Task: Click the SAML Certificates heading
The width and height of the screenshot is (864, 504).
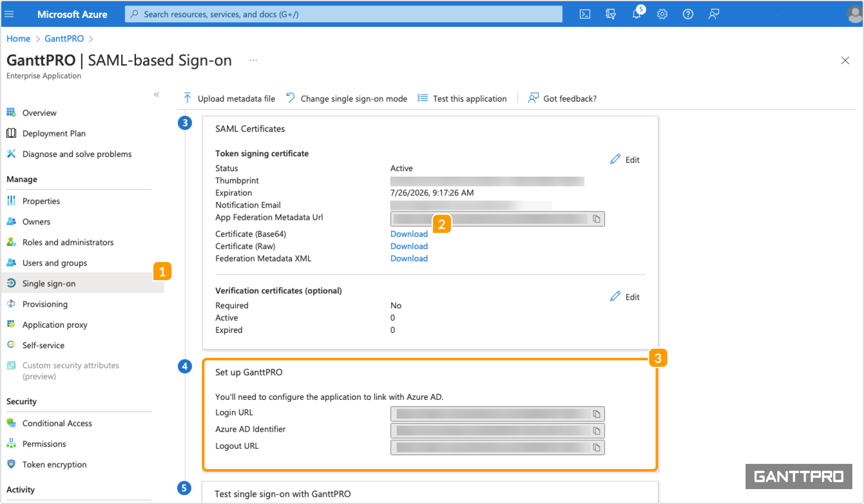Action: 250,128
